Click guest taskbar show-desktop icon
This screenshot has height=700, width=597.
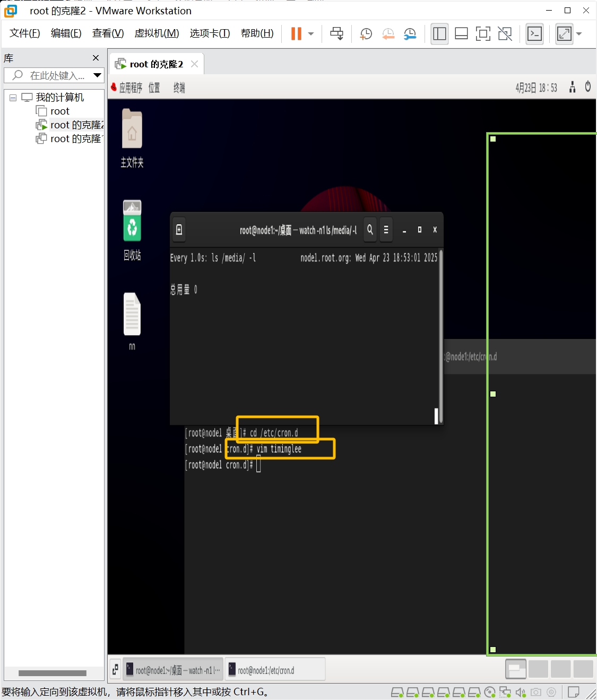pos(115,670)
